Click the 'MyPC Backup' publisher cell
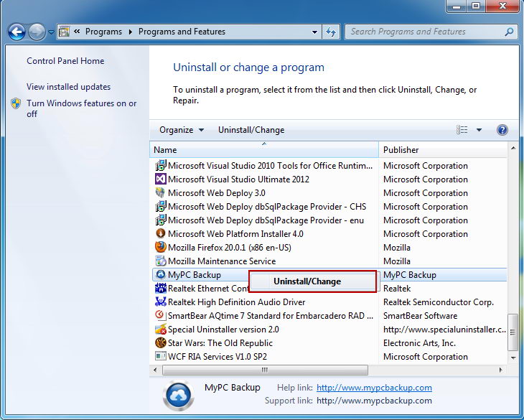Screen dimensions: 524x420 point(410,275)
